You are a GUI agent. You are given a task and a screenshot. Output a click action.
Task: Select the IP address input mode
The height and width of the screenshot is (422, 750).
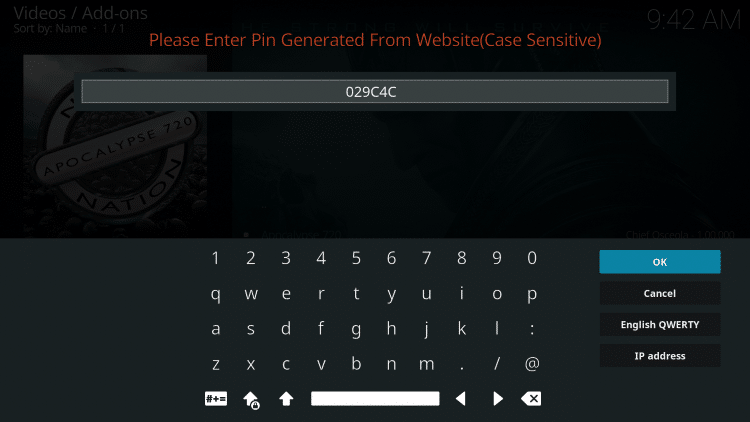point(660,355)
